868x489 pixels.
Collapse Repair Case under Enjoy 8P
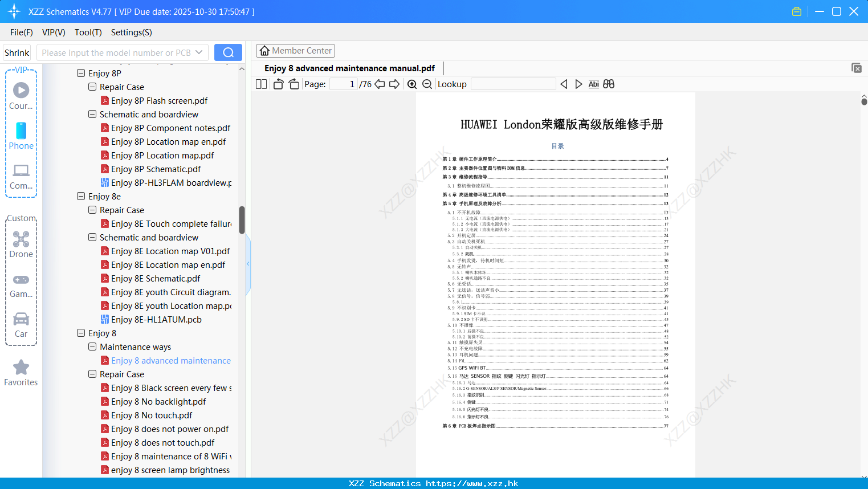pyautogui.click(x=92, y=87)
